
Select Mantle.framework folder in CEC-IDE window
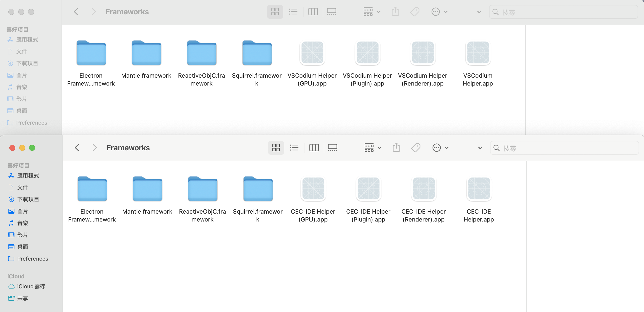(x=147, y=189)
